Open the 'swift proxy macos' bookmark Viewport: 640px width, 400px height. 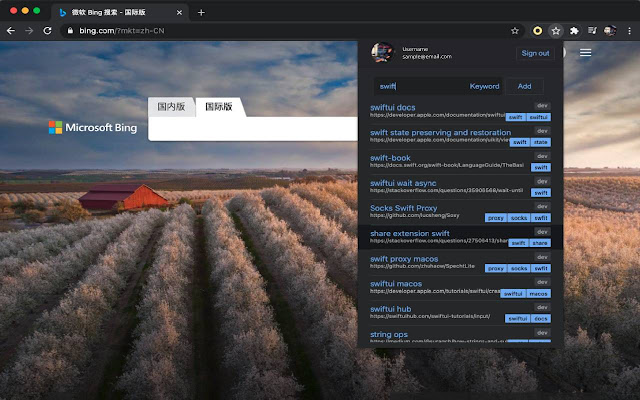point(404,258)
